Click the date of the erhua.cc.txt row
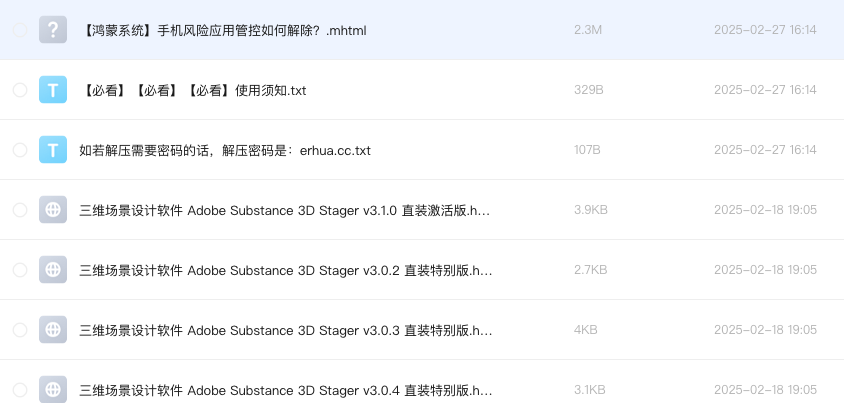The width and height of the screenshot is (844, 403). click(x=765, y=150)
